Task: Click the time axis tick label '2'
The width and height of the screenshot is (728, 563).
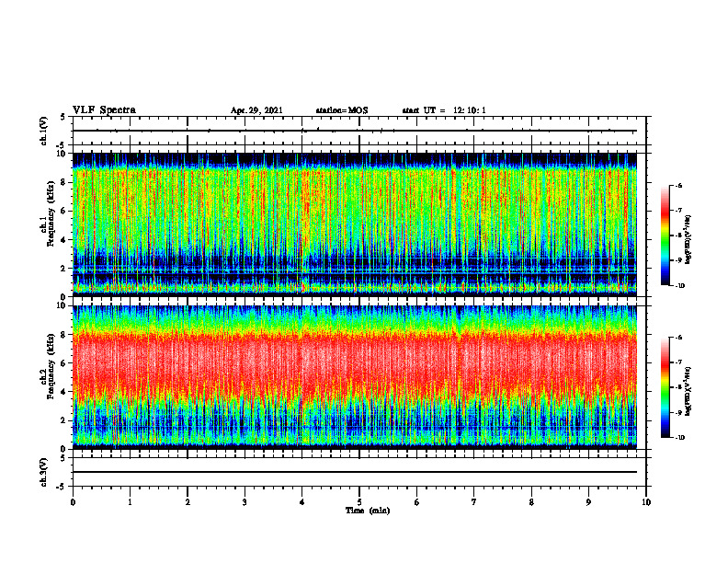Action: point(188,502)
